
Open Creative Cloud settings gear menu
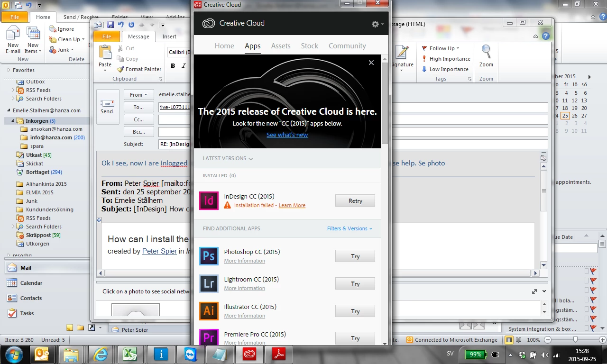click(377, 24)
